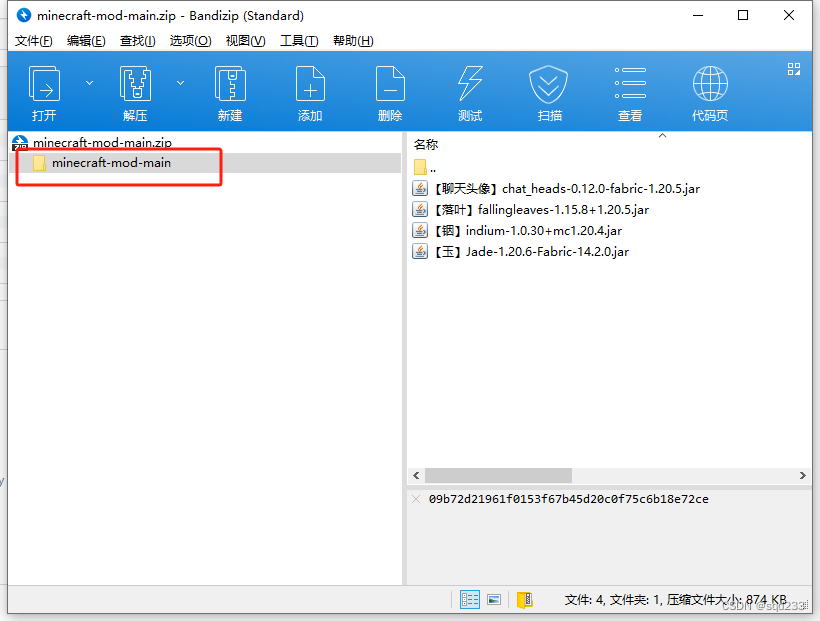Click the 名称 column header

(x=426, y=145)
